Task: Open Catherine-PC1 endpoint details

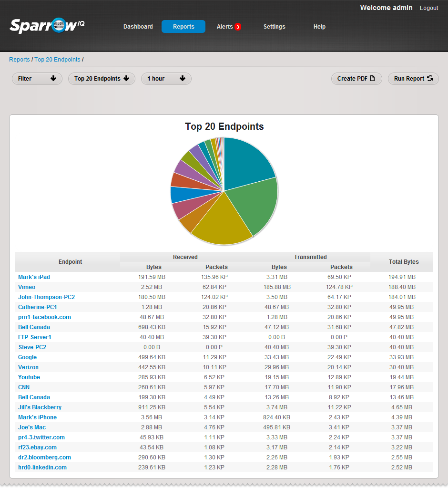Action: tap(38, 307)
